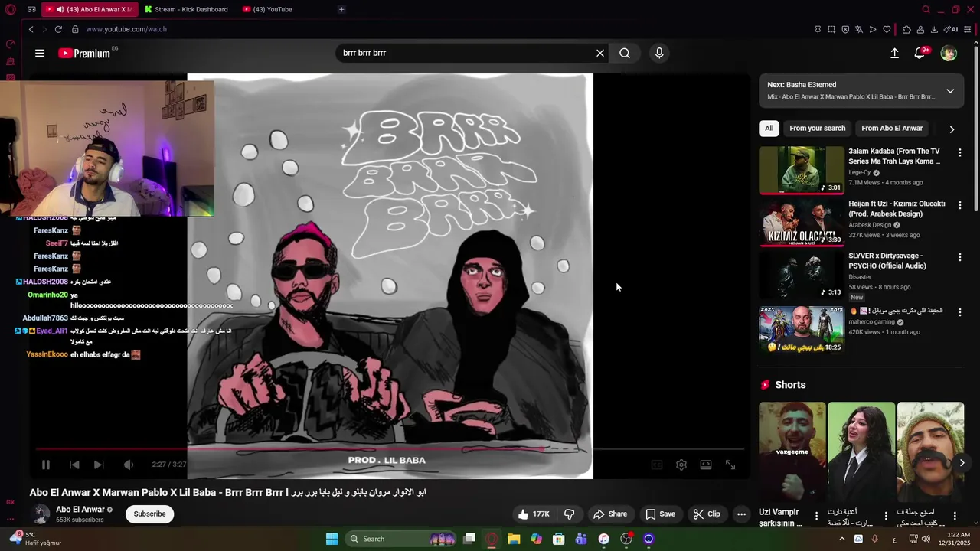Open File Explorer from the taskbar

(514, 539)
